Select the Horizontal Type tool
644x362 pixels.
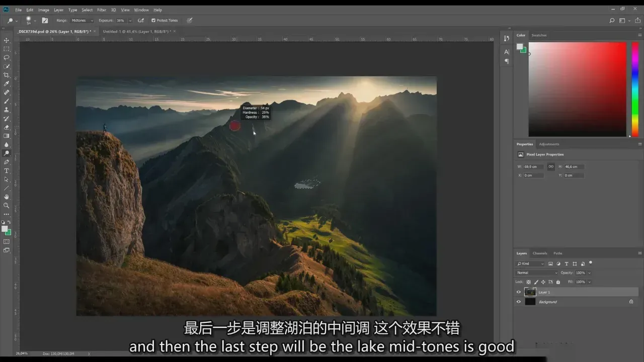click(7, 170)
